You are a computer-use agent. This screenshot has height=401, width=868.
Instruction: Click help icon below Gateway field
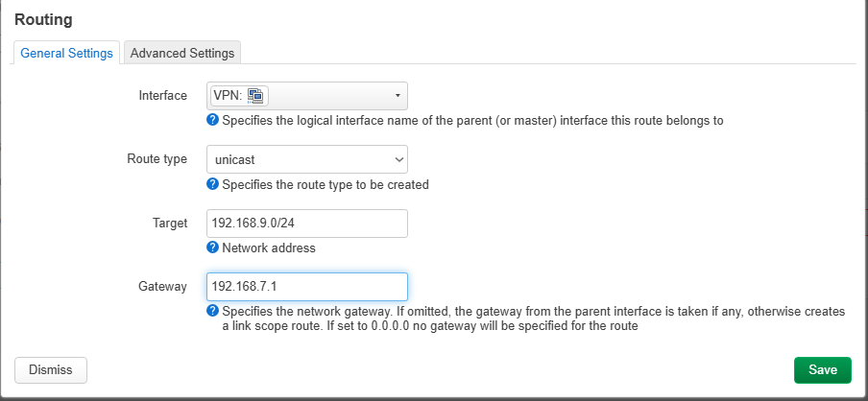[x=213, y=311]
